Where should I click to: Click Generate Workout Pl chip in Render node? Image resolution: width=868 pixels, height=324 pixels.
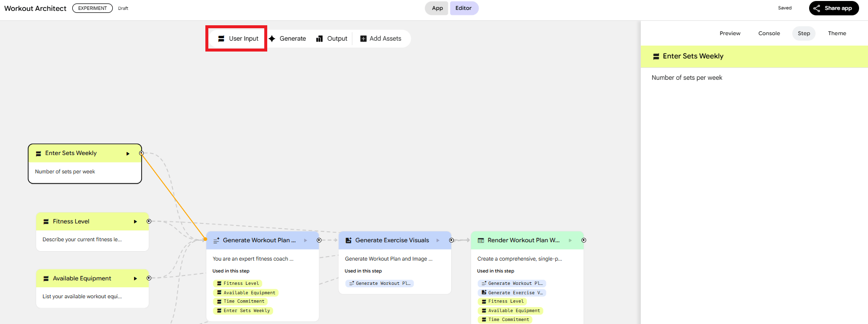tap(512, 283)
